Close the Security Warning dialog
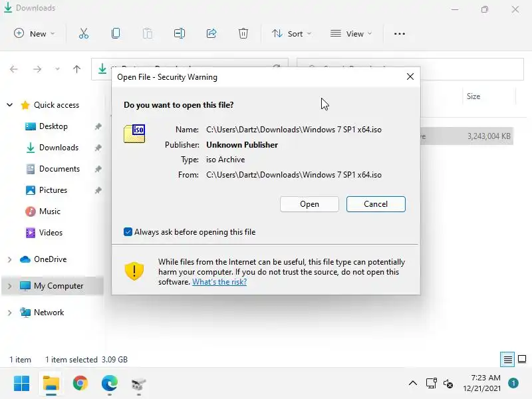This screenshot has width=532, height=399. click(410, 76)
